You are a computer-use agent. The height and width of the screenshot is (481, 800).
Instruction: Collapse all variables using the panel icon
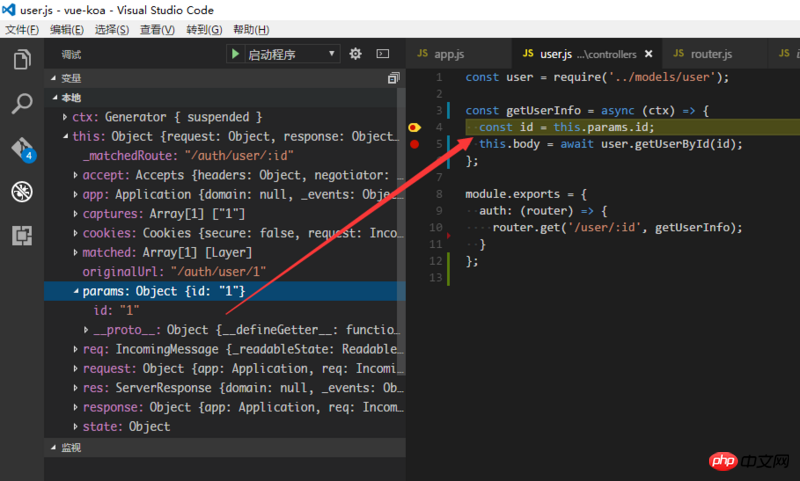(x=393, y=78)
